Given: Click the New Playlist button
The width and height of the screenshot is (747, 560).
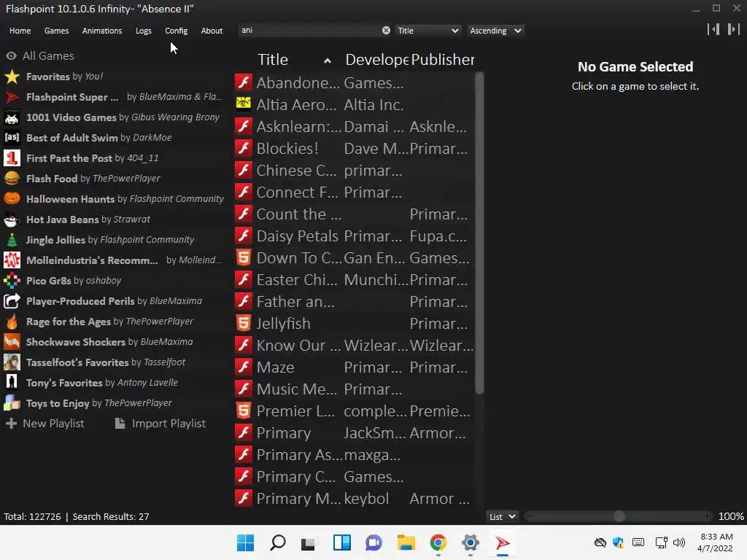Looking at the screenshot, I should point(44,424).
